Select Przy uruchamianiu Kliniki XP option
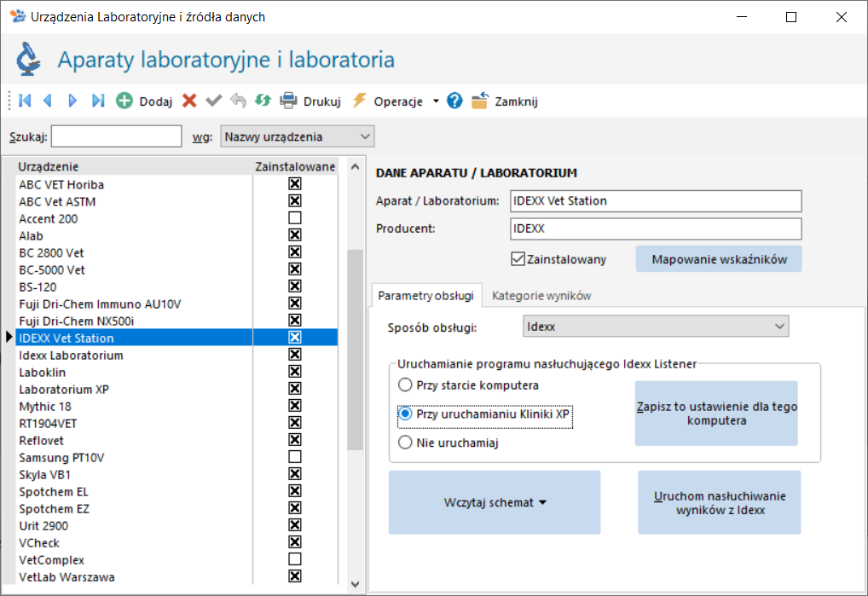This screenshot has width=868, height=596. pos(485,414)
